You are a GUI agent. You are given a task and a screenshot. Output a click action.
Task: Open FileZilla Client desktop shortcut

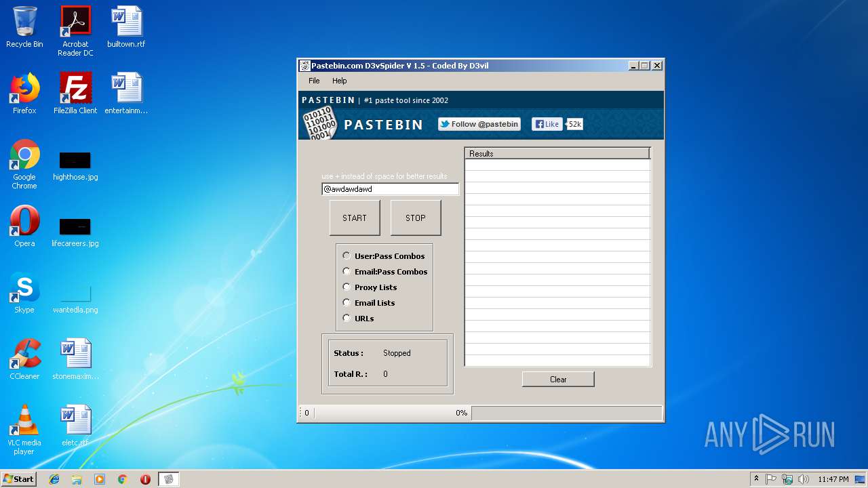[x=75, y=94]
